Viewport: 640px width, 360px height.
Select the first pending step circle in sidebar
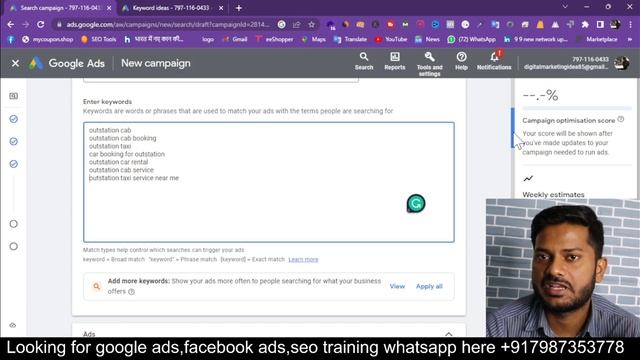13,224
